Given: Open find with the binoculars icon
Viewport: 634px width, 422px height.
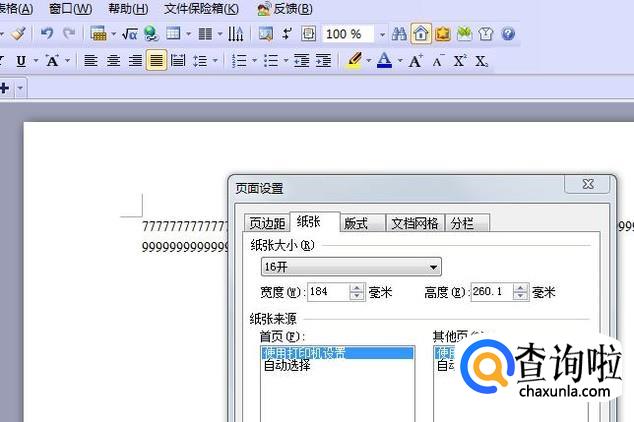Looking at the screenshot, I should tap(399, 34).
